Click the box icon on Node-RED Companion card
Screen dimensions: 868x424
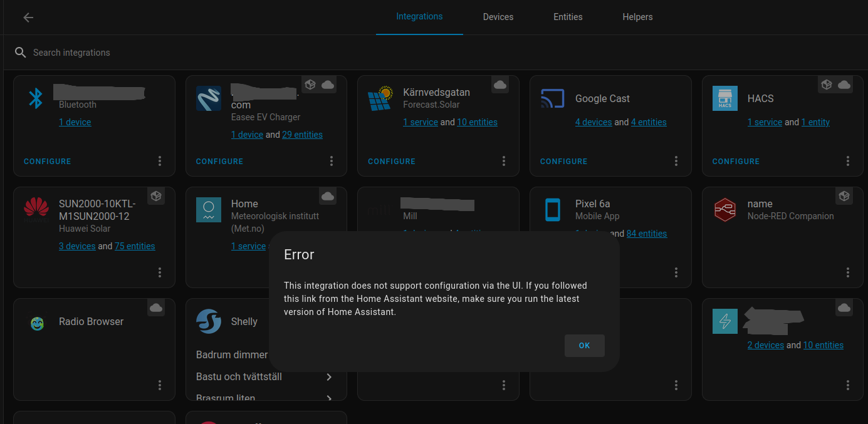[x=844, y=196]
